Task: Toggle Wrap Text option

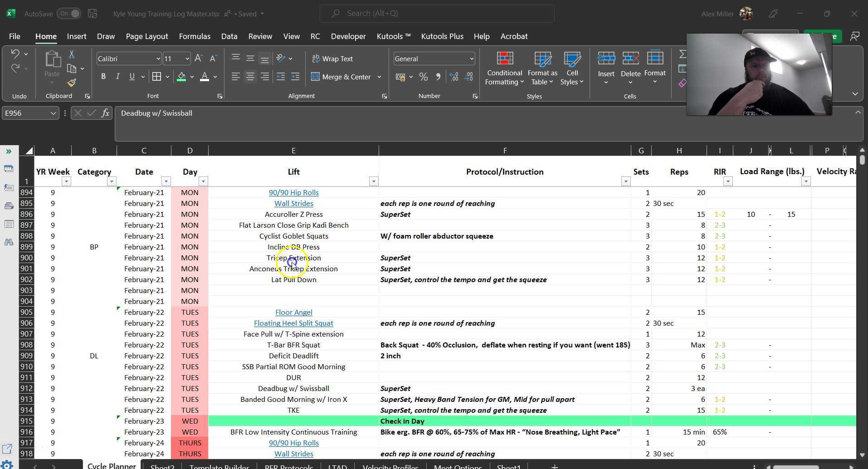Action: click(x=332, y=59)
